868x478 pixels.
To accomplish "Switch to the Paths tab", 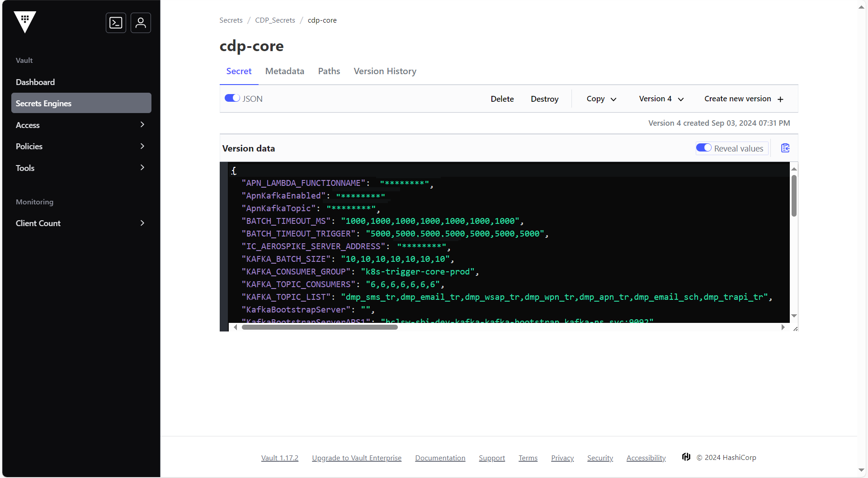I will pyautogui.click(x=329, y=71).
